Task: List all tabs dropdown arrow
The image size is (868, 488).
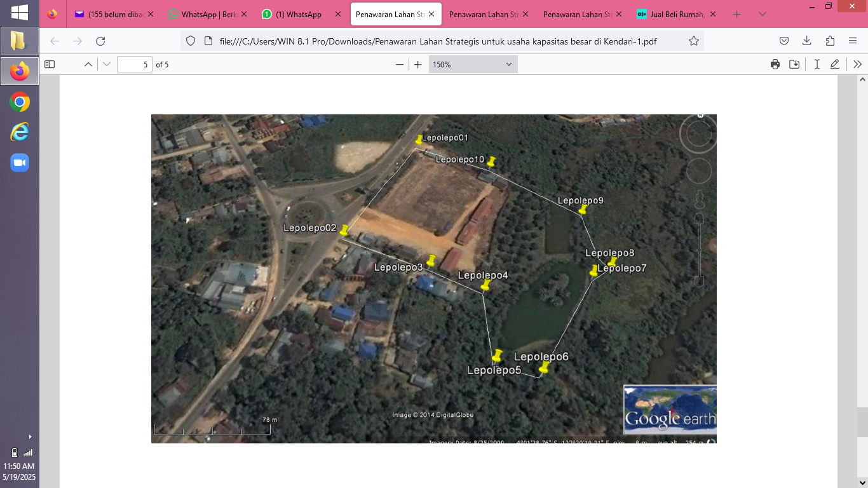Action: click(x=763, y=14)
